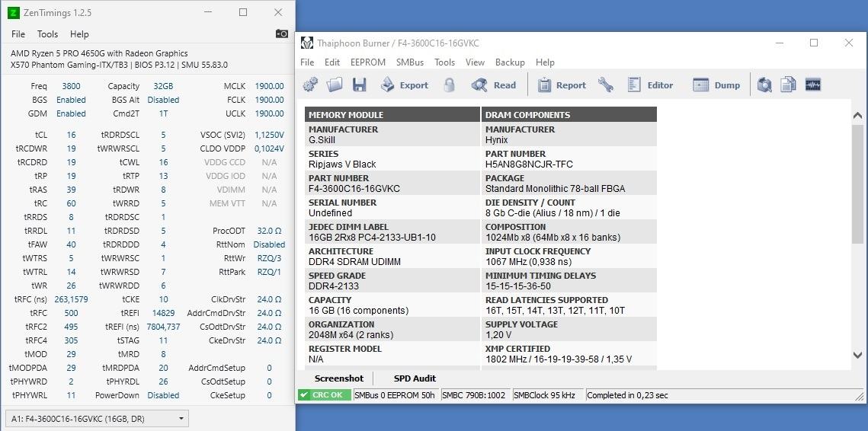Screen dimensions: 868x431
Task: Click the ProcODT value 32.0 Ω
Action: pyautogui.click(x=270, y=230)
